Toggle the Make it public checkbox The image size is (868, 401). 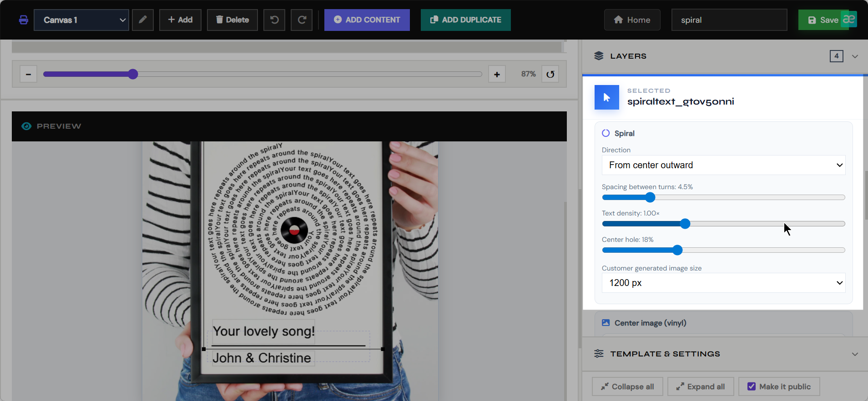(x=752, y=386)
